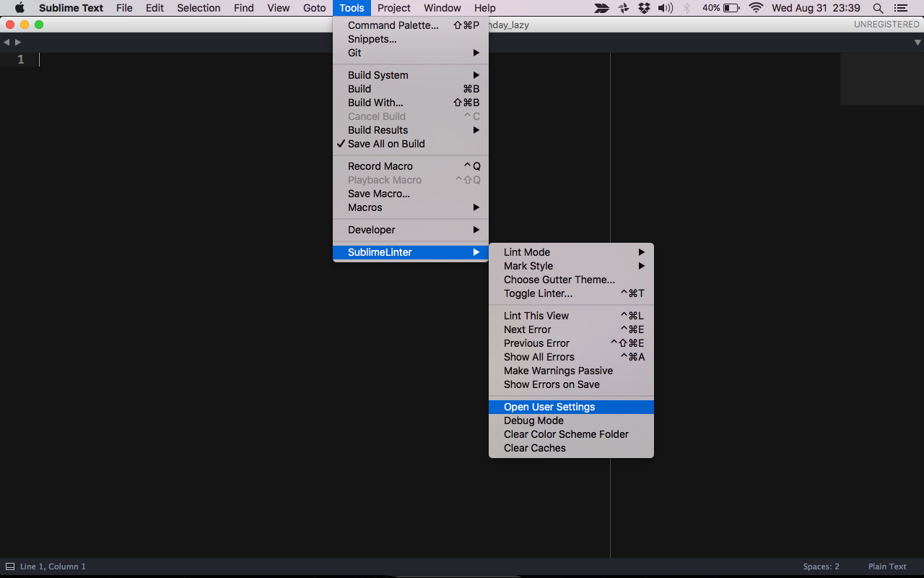
Task: Click Line 1, Column 1 status text
Action: point(53,566)
